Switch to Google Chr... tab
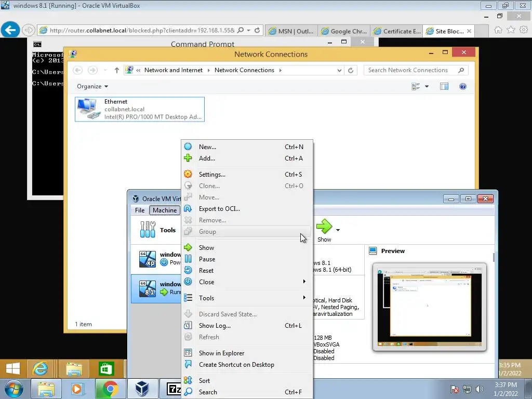 [x=344, y=31]
